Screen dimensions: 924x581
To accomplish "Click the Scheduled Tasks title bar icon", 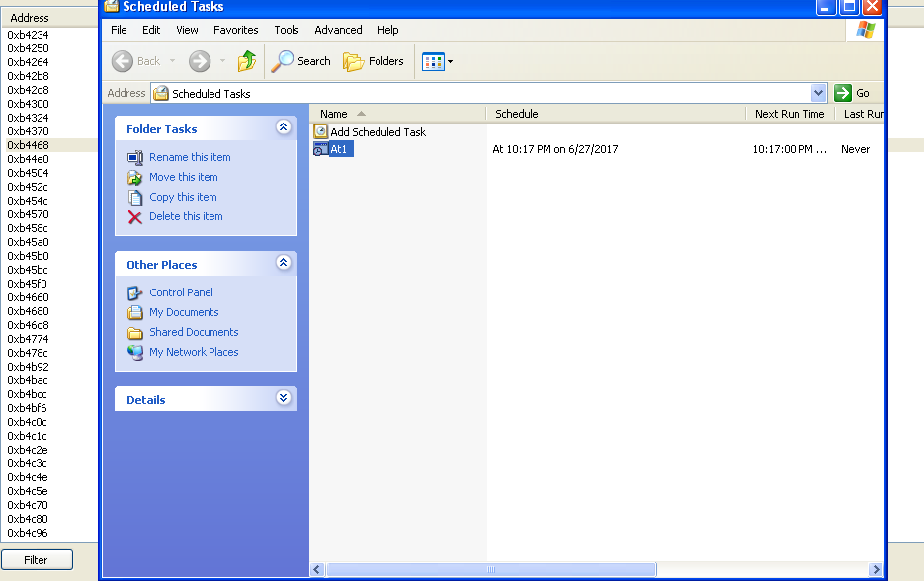I will coord(111,6).
